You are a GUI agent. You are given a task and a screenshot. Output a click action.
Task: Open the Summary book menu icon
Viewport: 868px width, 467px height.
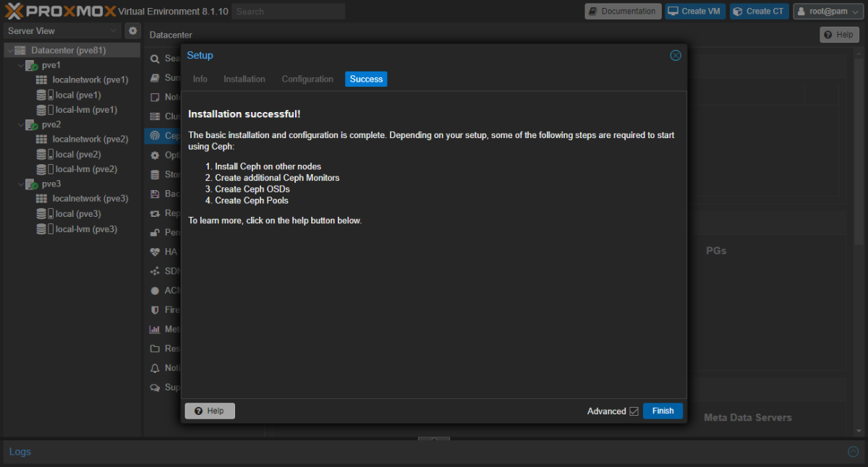[x=155, y=77]
